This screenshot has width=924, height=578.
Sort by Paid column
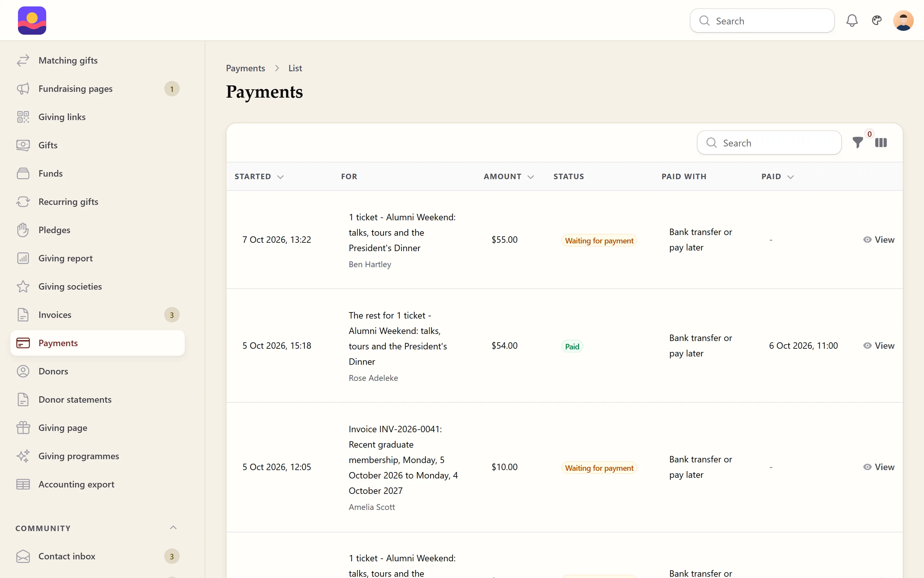click(777, 177)
